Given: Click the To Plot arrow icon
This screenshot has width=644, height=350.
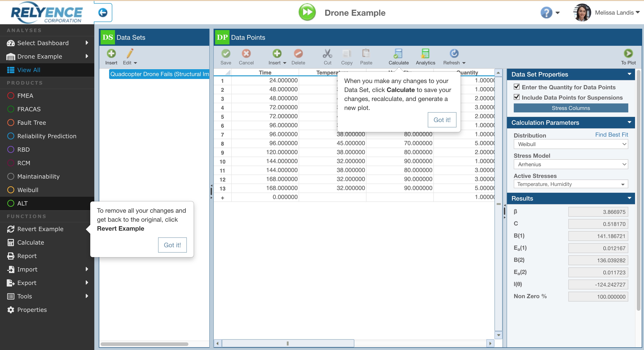Looking at the screenshot, I should (x=628, y=53).
